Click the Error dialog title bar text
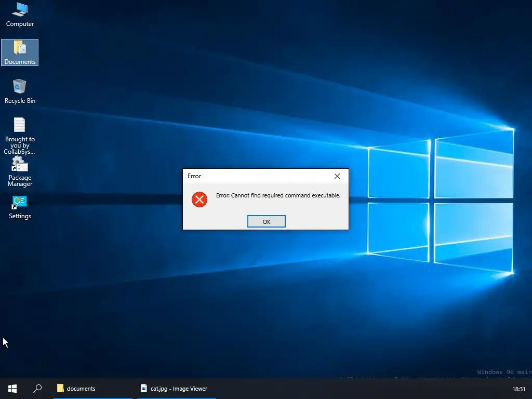Viewport: 532px width, 399px height. point(194,176)
